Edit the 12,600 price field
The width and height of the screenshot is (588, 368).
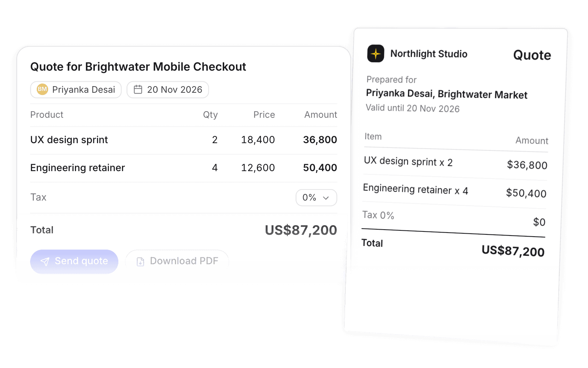258,168
